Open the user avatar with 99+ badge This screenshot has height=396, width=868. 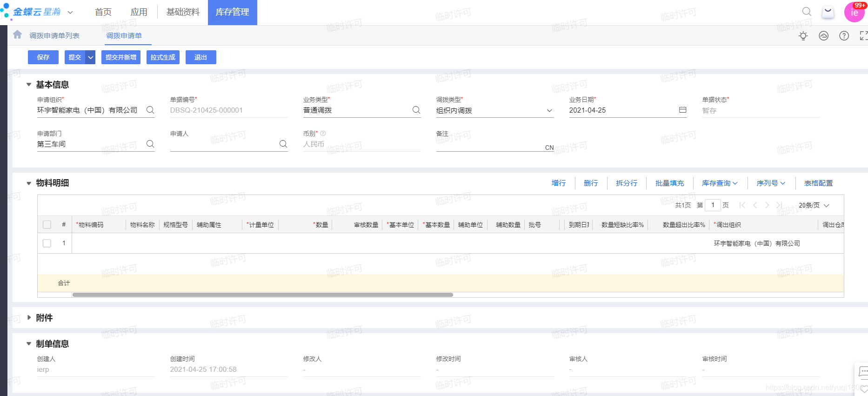(x=855, y=12)
